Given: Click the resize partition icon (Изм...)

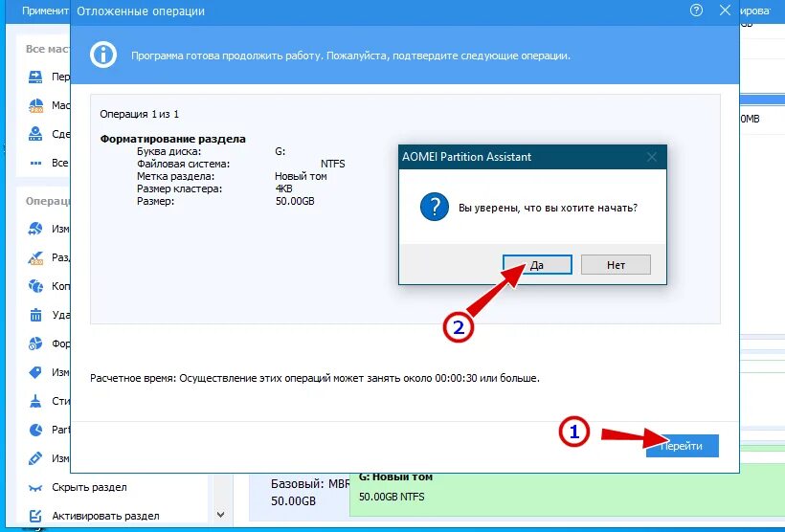Looking at the screenshot, I should pyautogui.click(x=35, y=229).
